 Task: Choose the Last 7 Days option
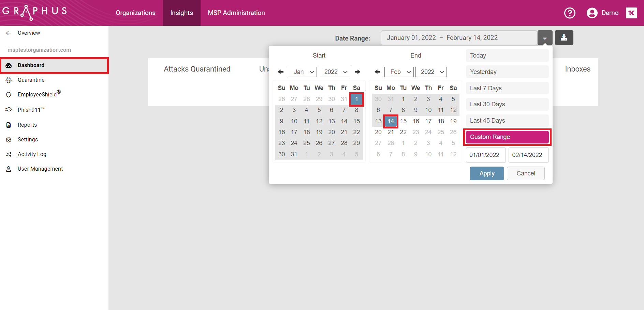[507, 88]
